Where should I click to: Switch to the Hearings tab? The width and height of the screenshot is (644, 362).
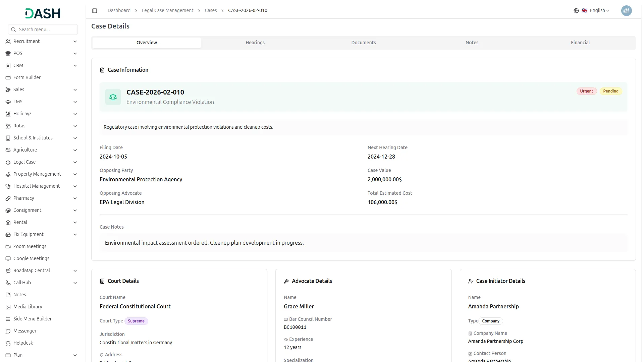pos(255,43)
